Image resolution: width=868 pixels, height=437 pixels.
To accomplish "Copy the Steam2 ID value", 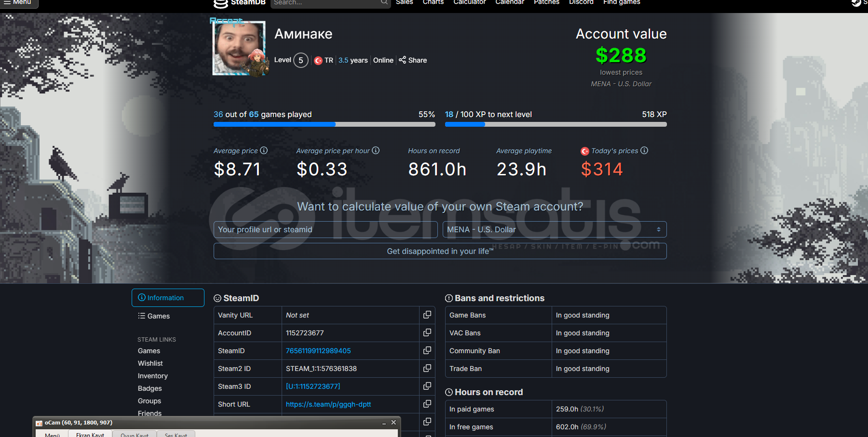I will 427,368.
